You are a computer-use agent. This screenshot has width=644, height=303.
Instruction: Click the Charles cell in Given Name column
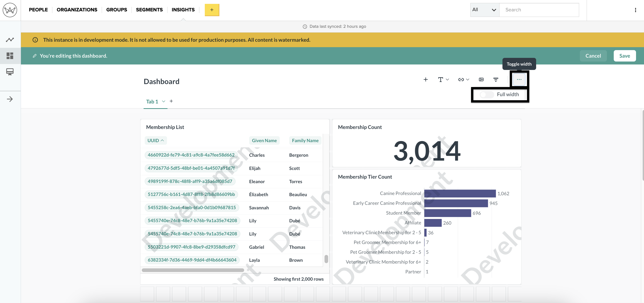257,155
